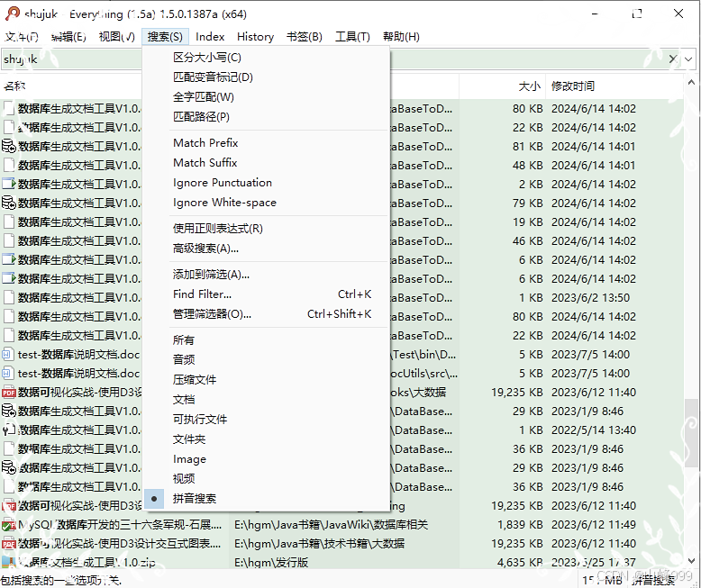Screen dimensions: 701x588
Task: Click file icon of the 2 KB row
Action: [9, 184]
